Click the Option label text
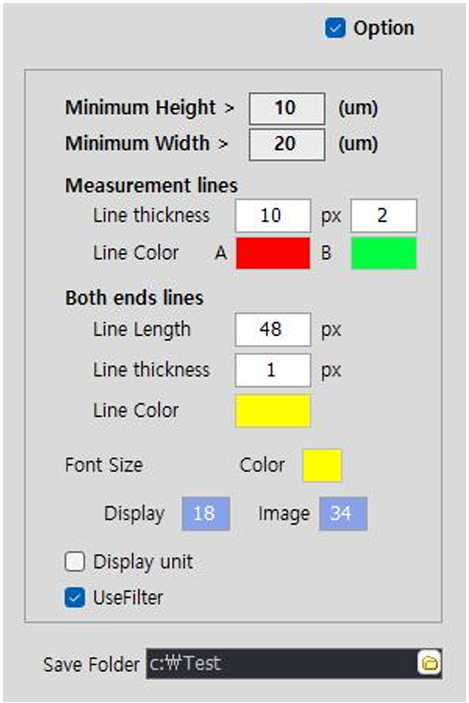 [384, 28]
